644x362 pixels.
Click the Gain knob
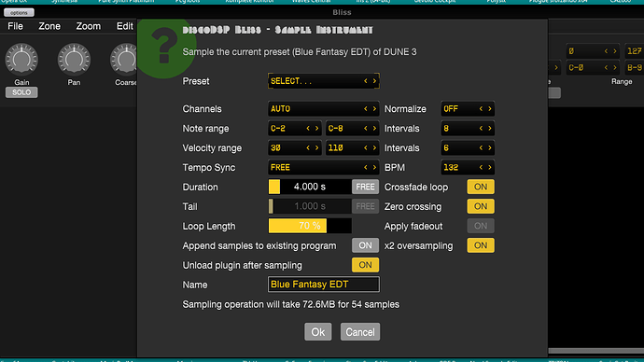(21, 60)
